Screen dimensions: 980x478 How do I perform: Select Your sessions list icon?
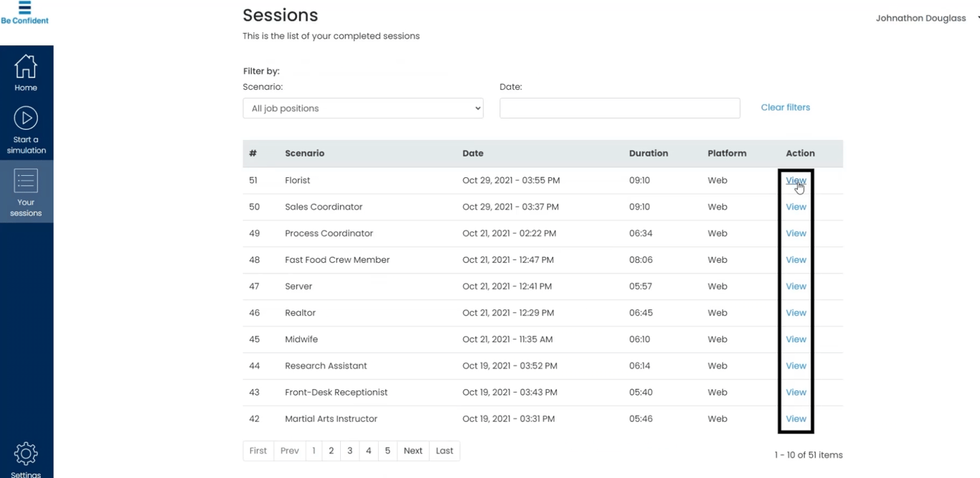[x=26, y=181]
